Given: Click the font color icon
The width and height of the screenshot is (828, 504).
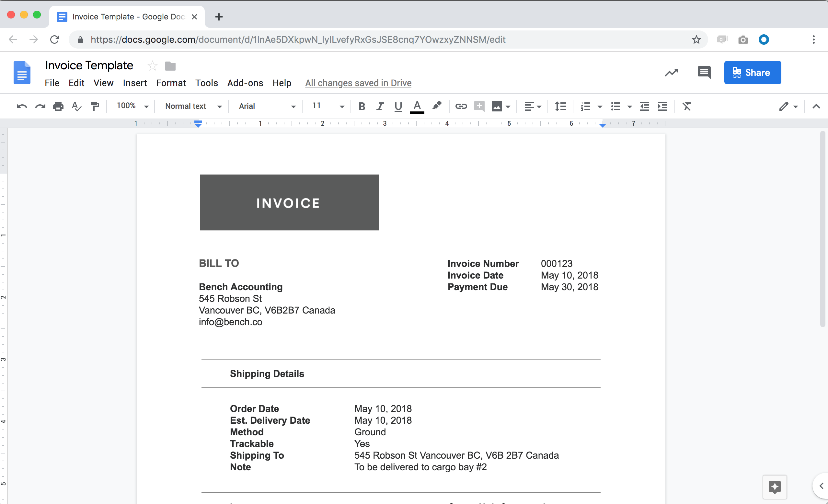Looking at the screenshot, I should 417,107.
